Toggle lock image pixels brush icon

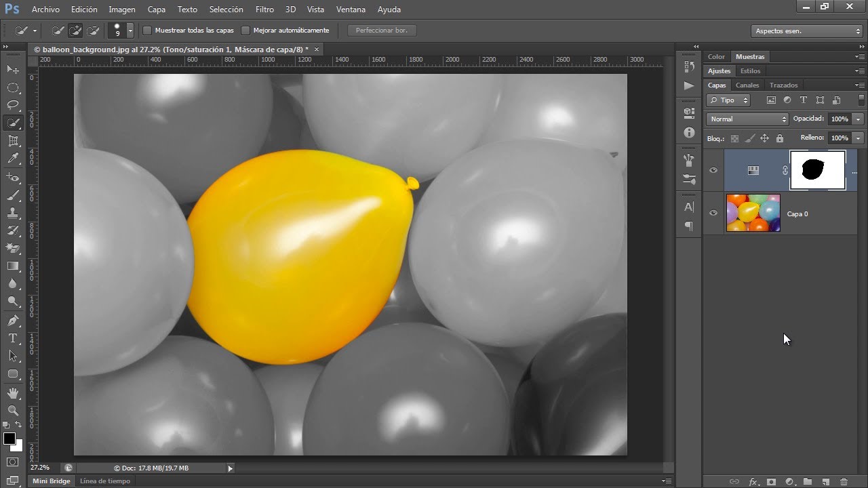(x=749, y=138)
